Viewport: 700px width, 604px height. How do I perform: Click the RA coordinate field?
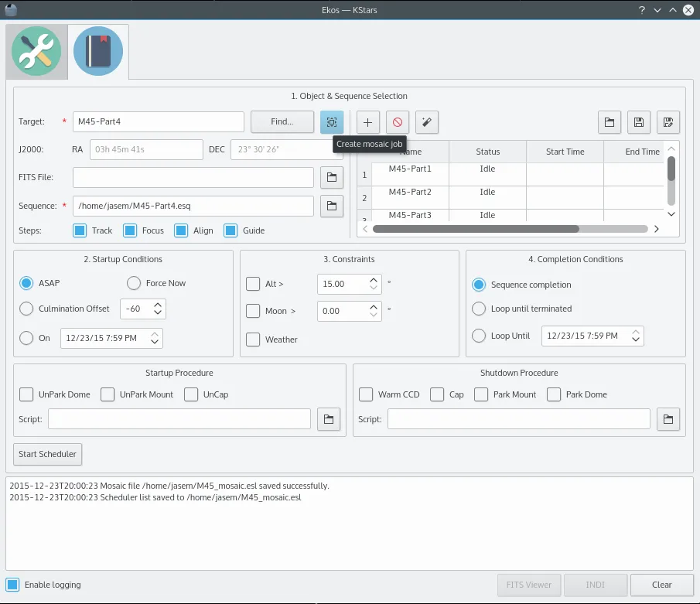pyautogui.click(x=146, y=149)
